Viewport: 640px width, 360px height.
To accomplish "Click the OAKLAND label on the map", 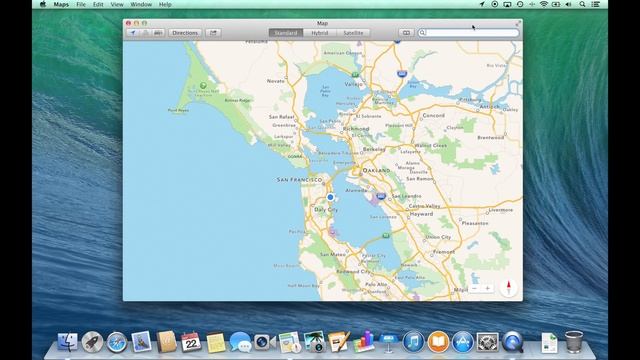I will pyautogui.click(x=376, y=170).
